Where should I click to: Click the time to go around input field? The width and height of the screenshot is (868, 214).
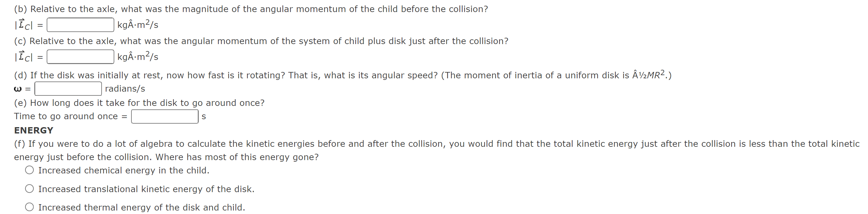[165, 116]
